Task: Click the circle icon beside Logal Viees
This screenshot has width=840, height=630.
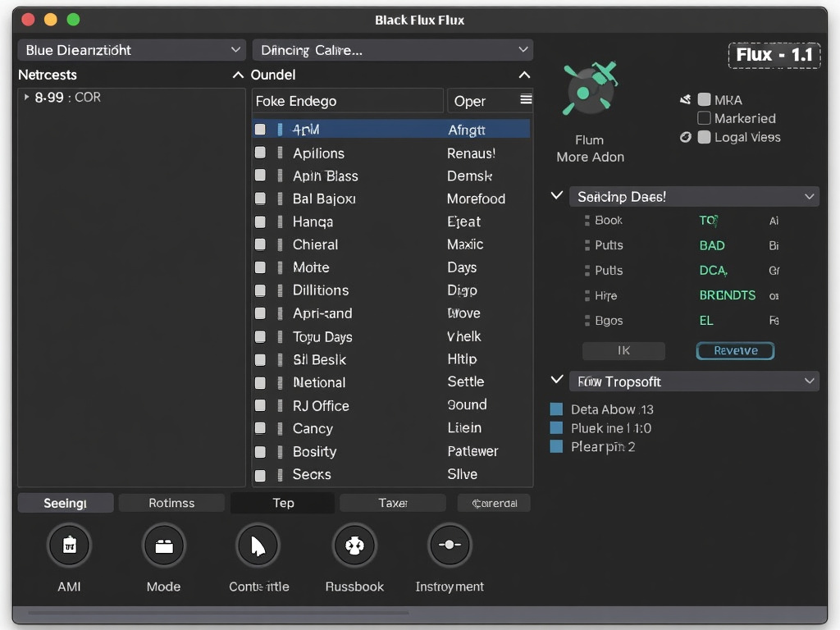Action: pos(685,137)
